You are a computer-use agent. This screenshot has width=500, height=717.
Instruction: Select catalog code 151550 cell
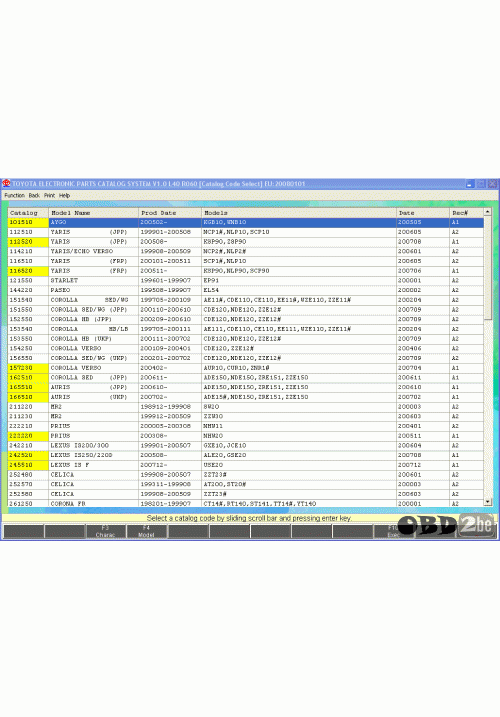pos(28,310)
